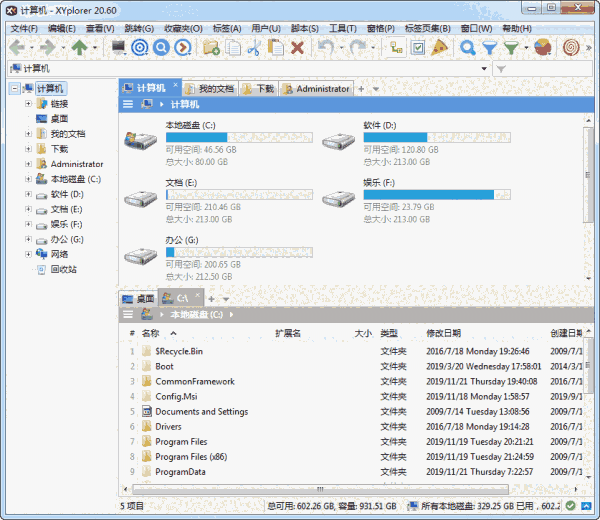The height and width of the screenshot is (520, 600).
Task: Click the orange arrow circle toolbar icon
Action: pos(183,47)
